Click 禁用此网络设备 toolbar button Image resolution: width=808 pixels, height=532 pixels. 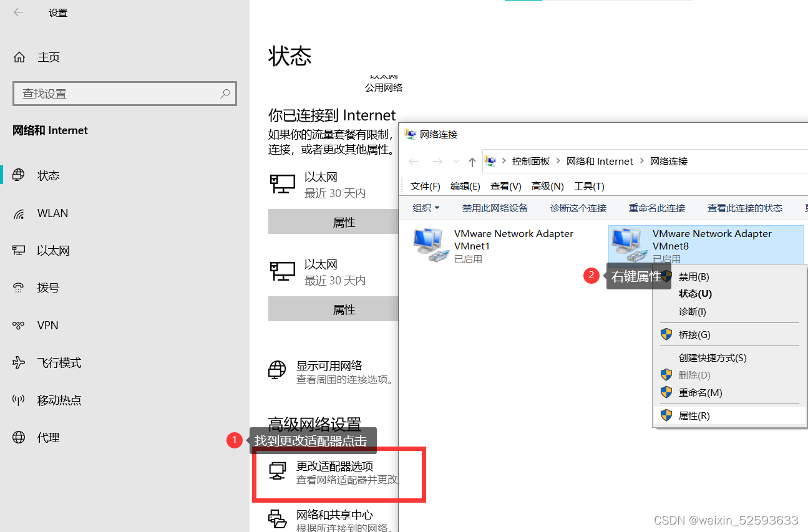495,208
